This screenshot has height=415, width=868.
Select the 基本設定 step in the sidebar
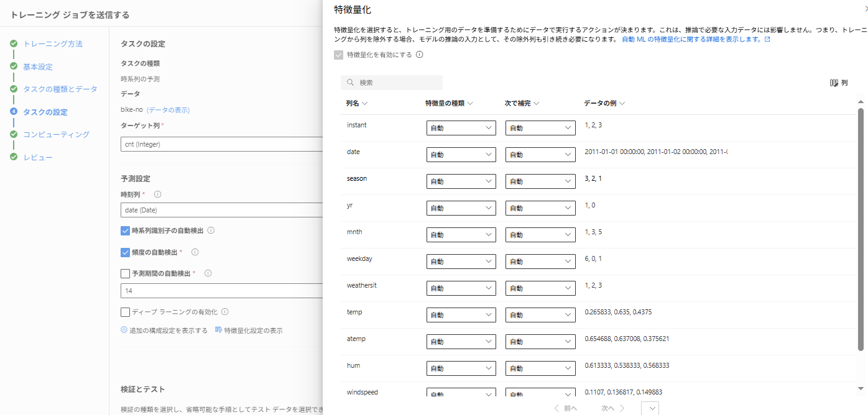[39, 66]
